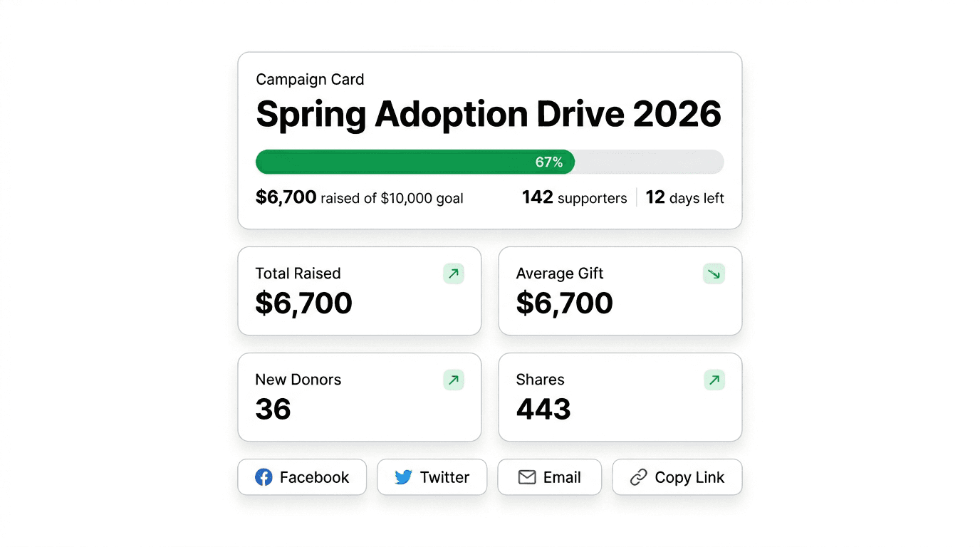Select the Spring Adoption Drive 2026 title

pos(489,114)
